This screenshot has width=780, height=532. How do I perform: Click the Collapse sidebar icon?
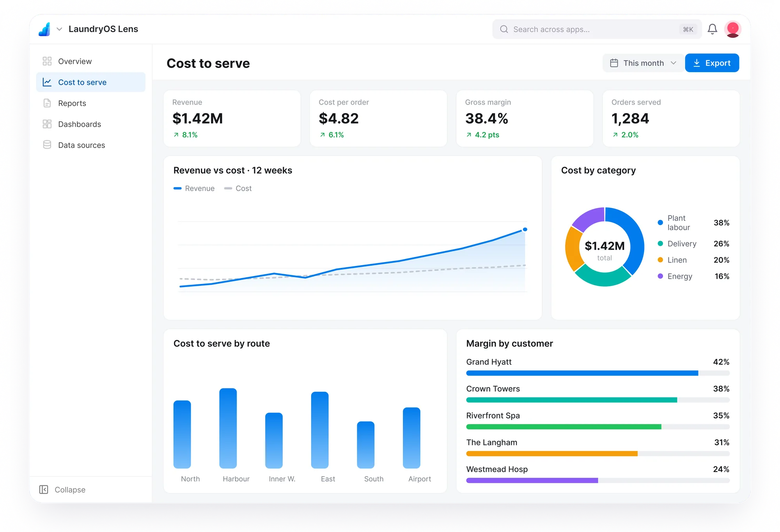(44, 489)
